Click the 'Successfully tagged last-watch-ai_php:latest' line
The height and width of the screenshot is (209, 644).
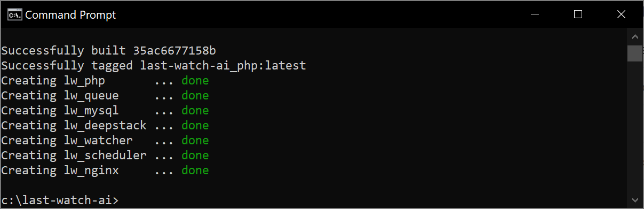point(154,66)
